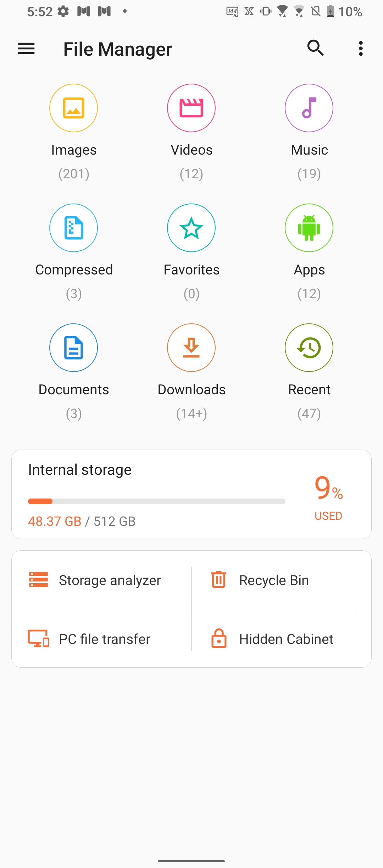The width and height of the screenshot is (383, 868).
Task: Tap the 9% USED indicator
Action: (328, 497)
